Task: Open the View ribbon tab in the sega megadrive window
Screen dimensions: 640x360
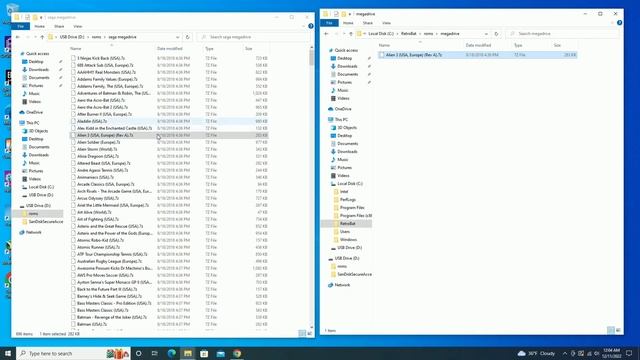Action: point(78,27)
